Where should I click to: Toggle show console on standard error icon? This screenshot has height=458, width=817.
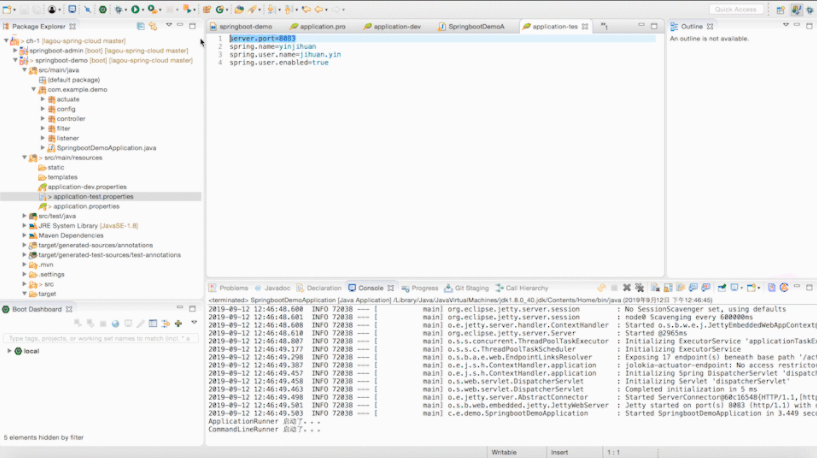pos(706,288)
